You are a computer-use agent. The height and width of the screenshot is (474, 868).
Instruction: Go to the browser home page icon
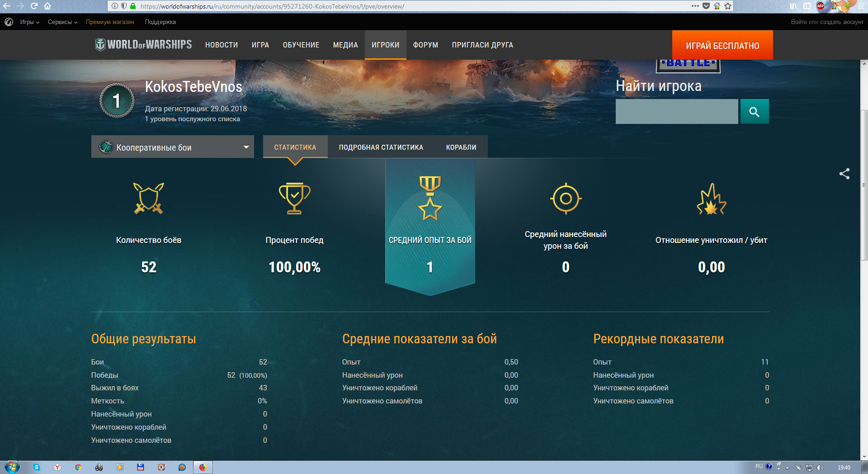[47, 6]
